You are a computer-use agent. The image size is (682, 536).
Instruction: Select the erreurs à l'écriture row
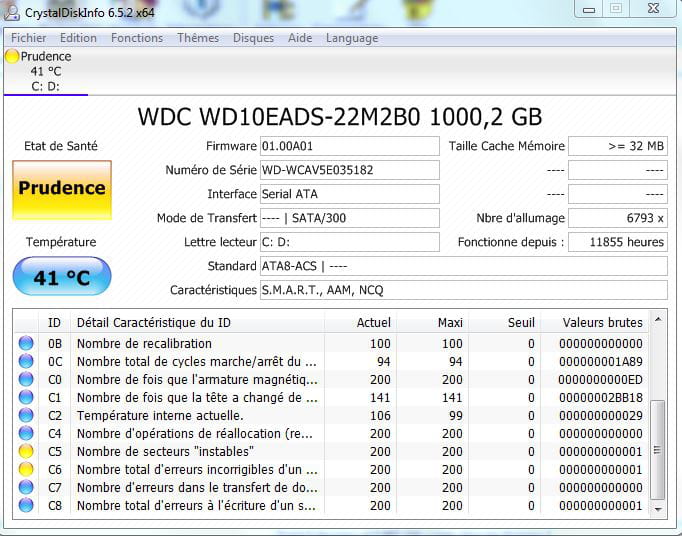pos(331,506)
